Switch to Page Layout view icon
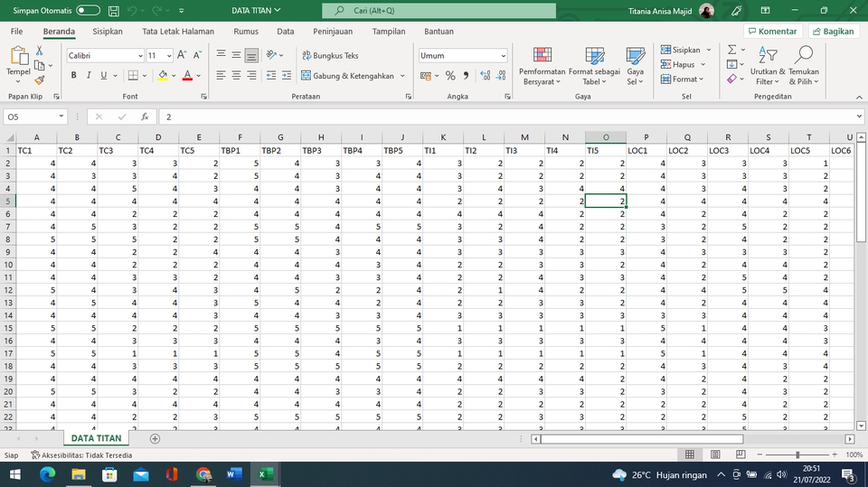 click(715, 454)
